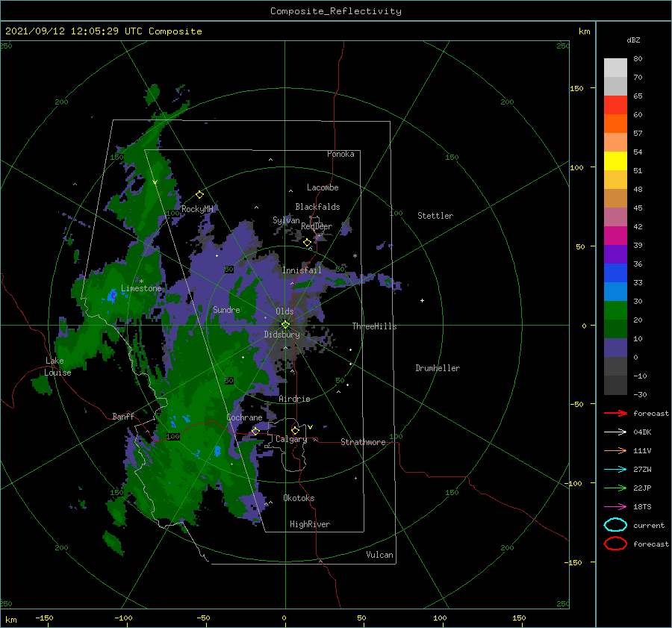Screen dimensions: 672x628
Task: Select the purple 39 dBZ color swatch
Action: click(x=615, y=255)
